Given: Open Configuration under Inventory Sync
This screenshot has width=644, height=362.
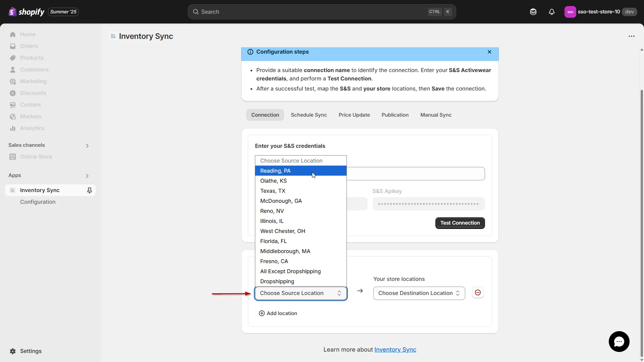Looking at the screenshot, I should pos(38,202).
